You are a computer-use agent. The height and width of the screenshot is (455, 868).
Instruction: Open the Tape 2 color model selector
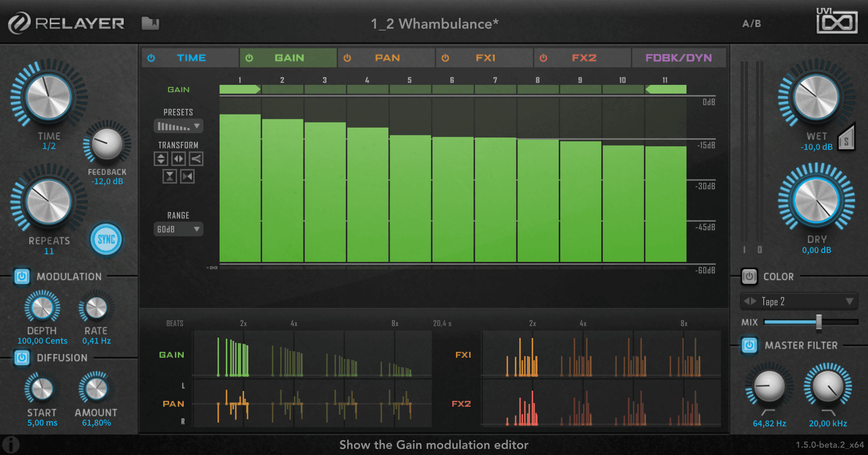tap(799, 301)
